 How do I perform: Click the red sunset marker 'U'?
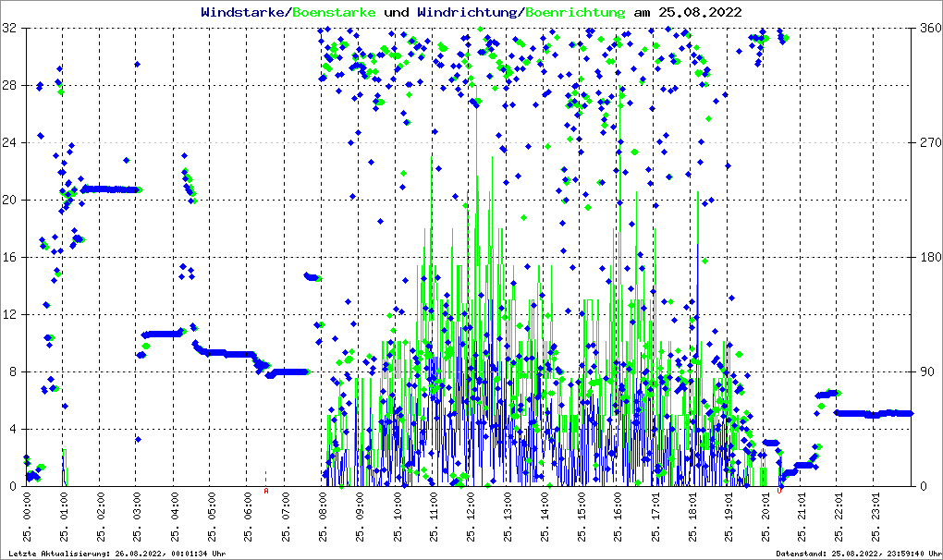(779, 491)
